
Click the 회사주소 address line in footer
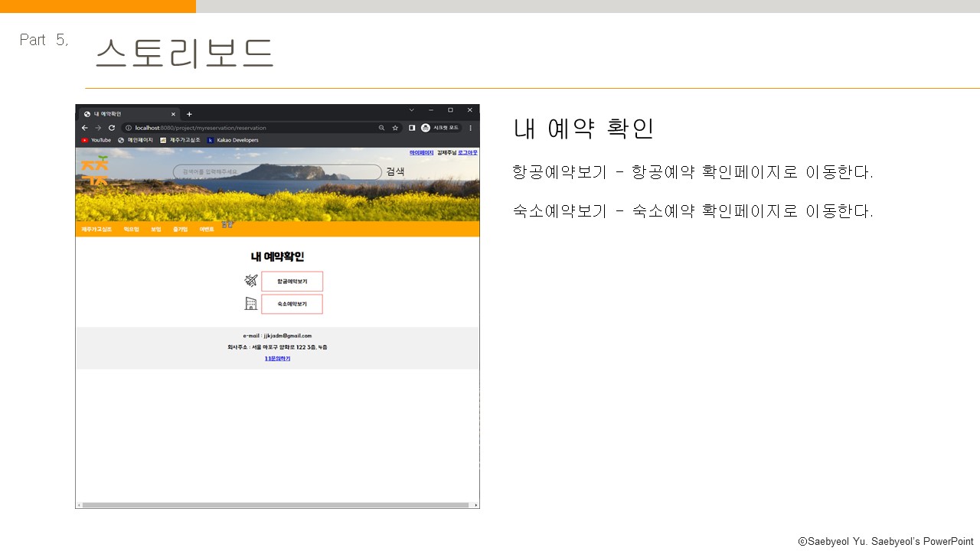pos(277,347)
